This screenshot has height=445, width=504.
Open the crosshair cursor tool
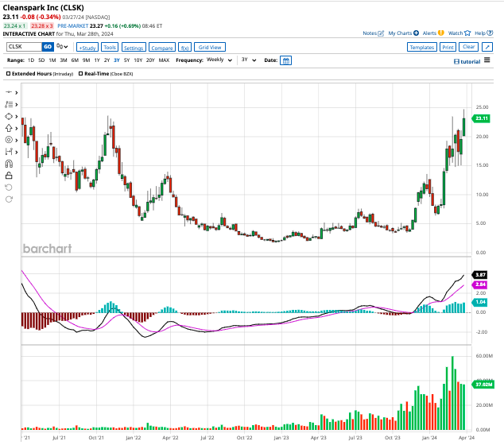[x=9, y=92]
